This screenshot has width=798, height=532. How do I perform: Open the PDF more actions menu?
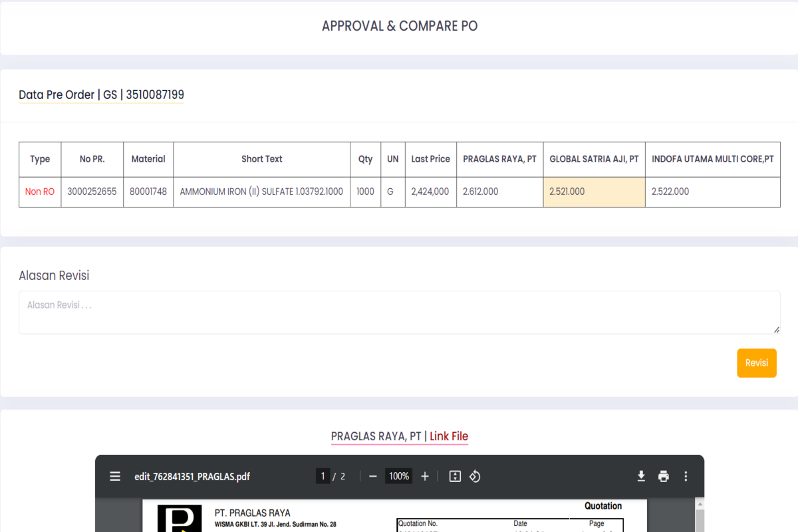(686, 476)
